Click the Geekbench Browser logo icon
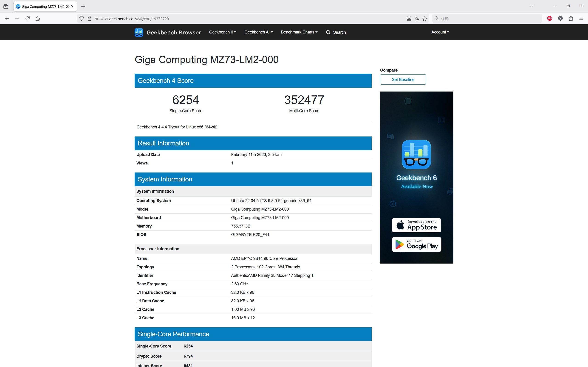The image size is (588, 367). click(139, 32)
